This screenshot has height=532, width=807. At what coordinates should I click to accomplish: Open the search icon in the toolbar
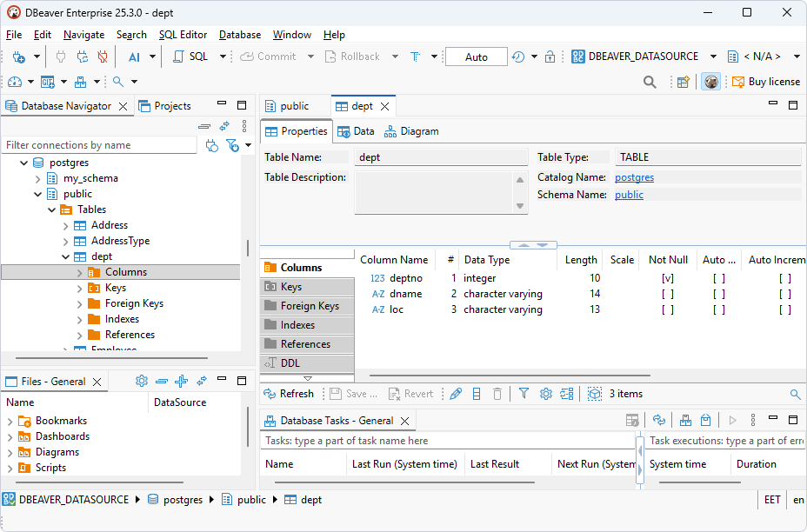coord(650,81)
